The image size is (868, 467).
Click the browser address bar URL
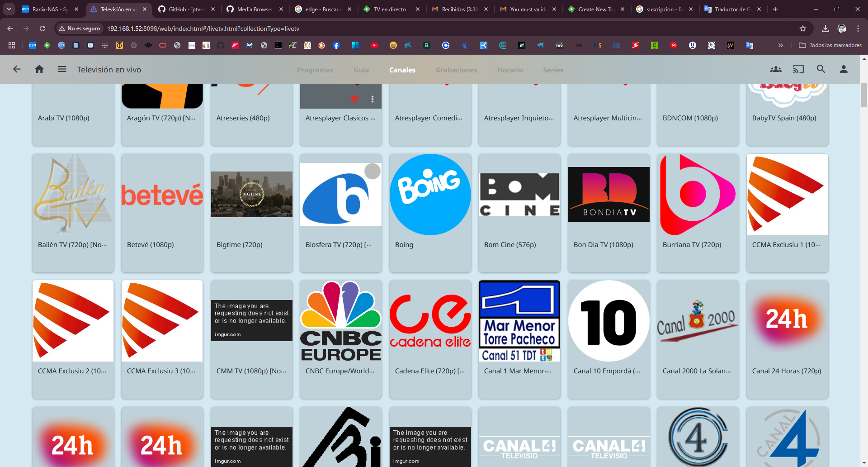pyautogui.click(x=203, y=29)
